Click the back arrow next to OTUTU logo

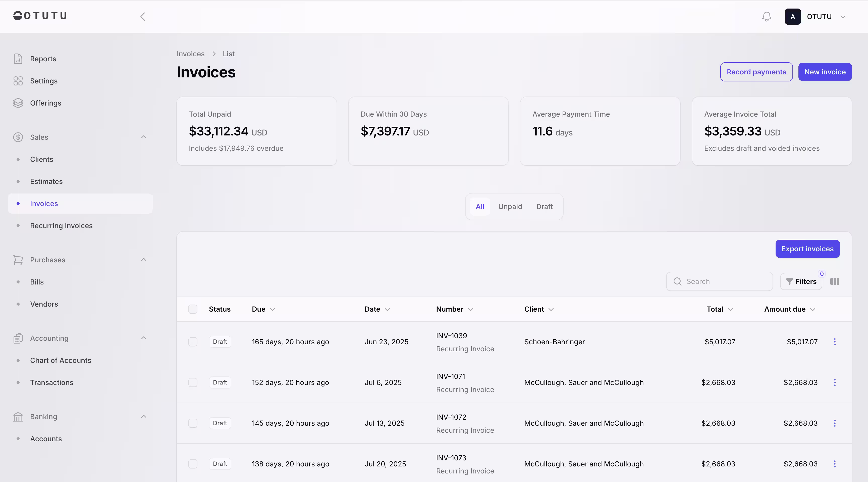coord(143,16)
